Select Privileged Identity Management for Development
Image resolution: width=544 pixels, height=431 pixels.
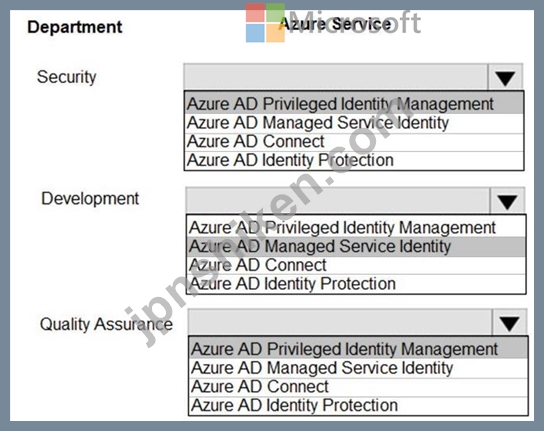click(x=356, y=227)
